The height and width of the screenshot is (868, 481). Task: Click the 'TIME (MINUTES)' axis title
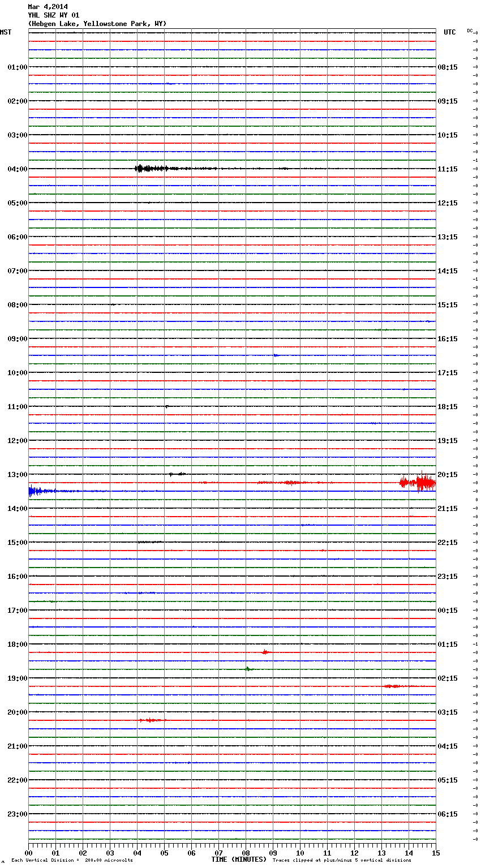point(239,860)
